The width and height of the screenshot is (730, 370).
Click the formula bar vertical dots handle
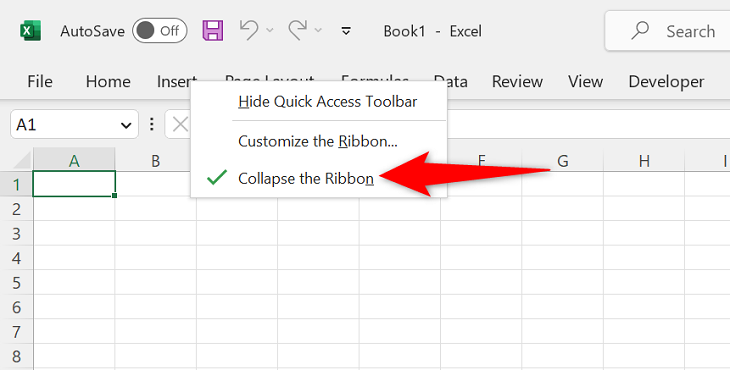(x=152, y=124)
